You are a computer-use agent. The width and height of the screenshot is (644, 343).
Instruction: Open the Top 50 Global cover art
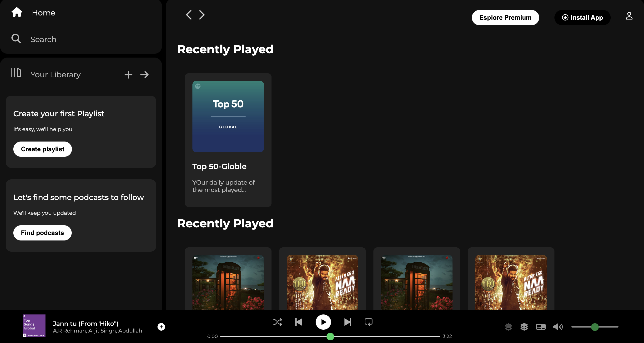point(228,117)
